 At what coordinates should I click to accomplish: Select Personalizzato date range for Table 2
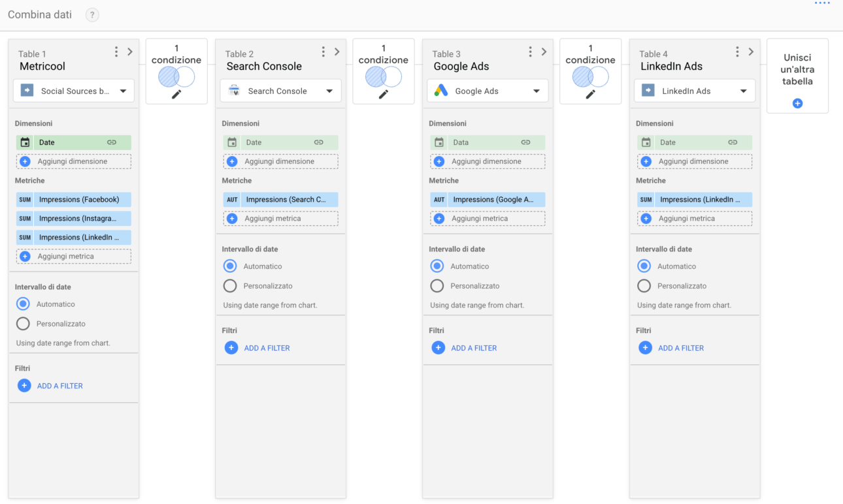(x=230, y=286)
